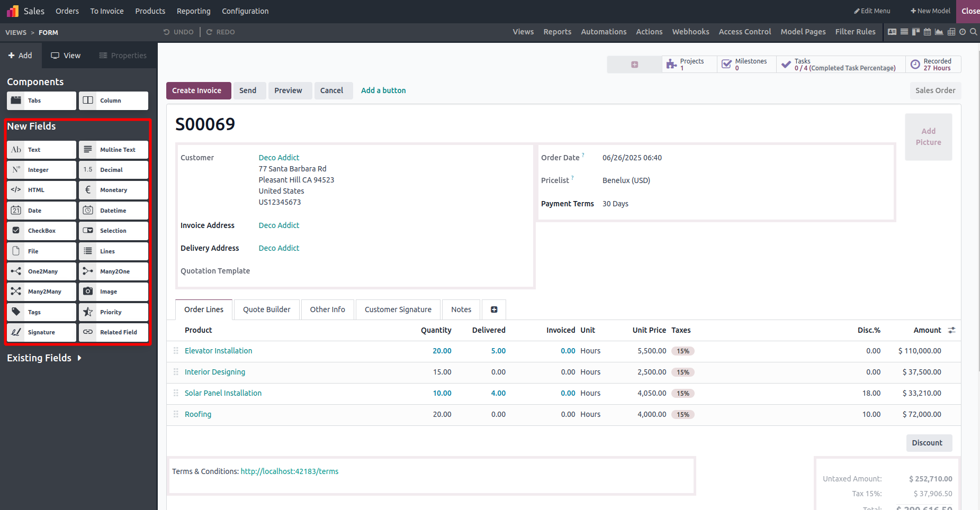The width and height of the screenshot is (980, 510).
Task: Click the Add a button link
Action: 383,90
